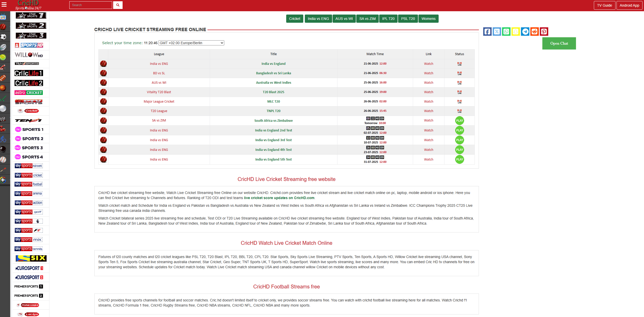The height and width of the screenshot is (317, 644).
Task: Click the Australia vs West Indies title
Action: [x=273, y=83]
